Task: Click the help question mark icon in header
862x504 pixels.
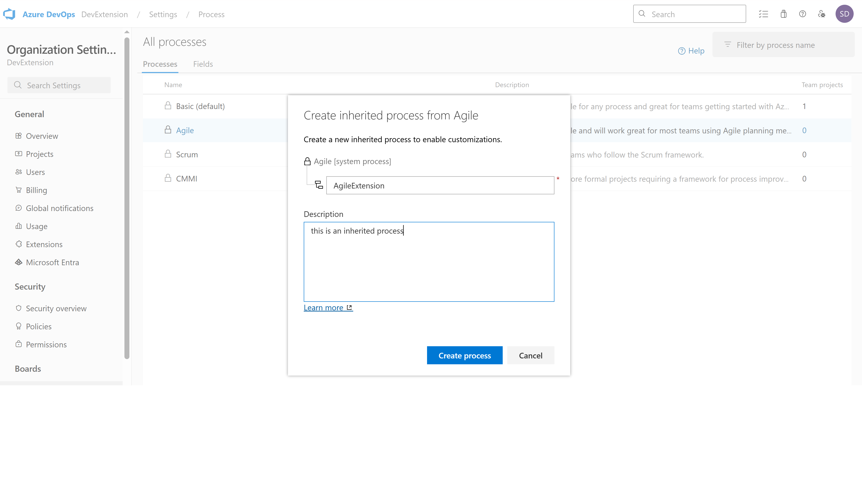Action: pos(802,14)
